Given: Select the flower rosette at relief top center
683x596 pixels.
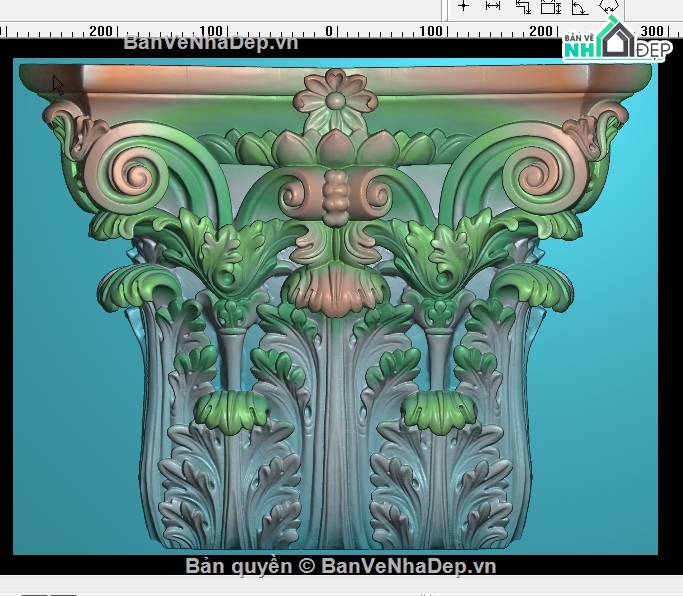Looking at the screenshot, I should click(335, 100).
